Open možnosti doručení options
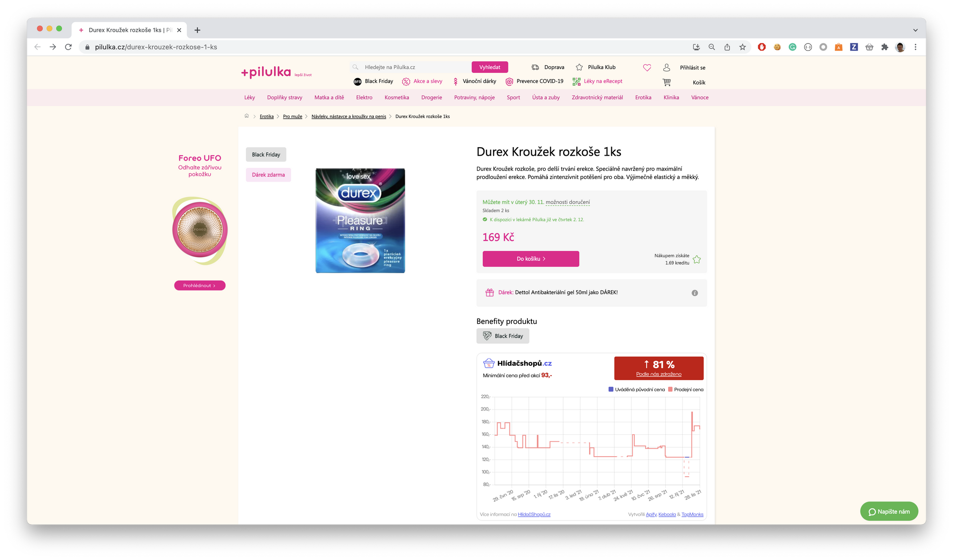953x560 pixels. pos(568,202)
